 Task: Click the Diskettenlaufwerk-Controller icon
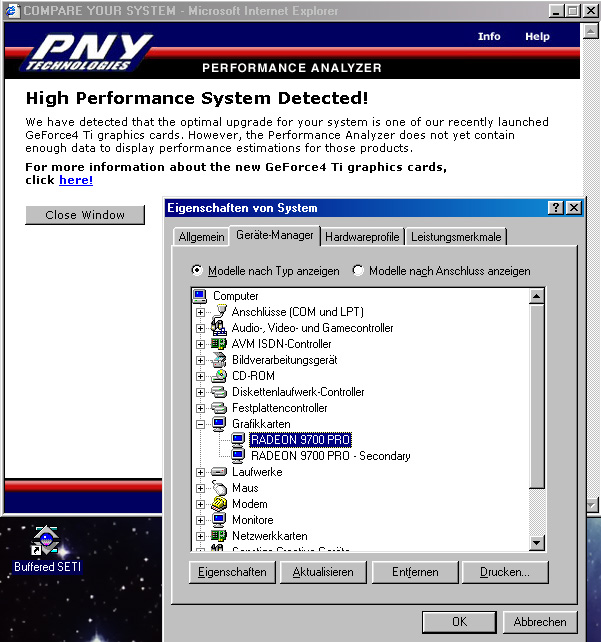click(x=219, y=392)
